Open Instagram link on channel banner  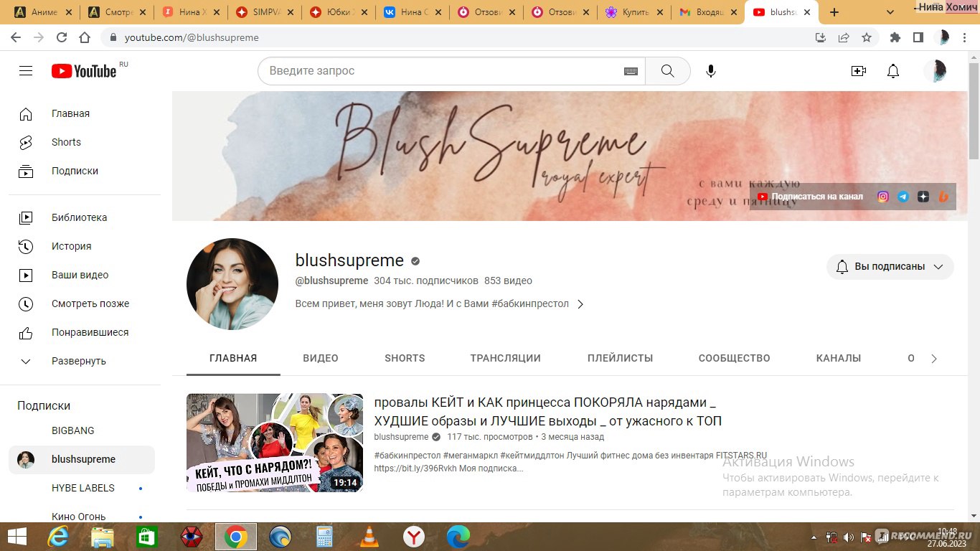(x=883, y=197)
